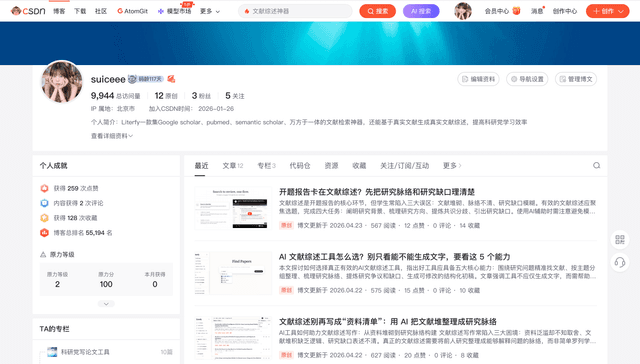The image size is (640, 364).
Task: Select the 收藏 tab
Action: [x=359, y=165]
